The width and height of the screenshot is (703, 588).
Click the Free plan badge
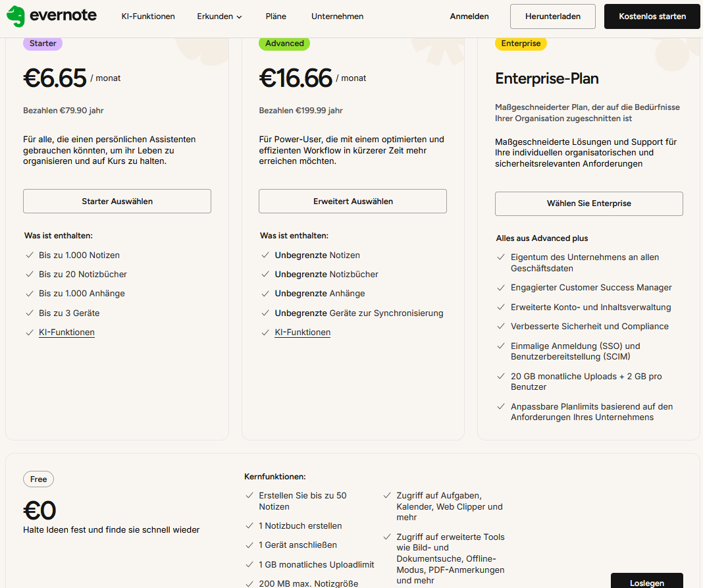coord(39,479)
